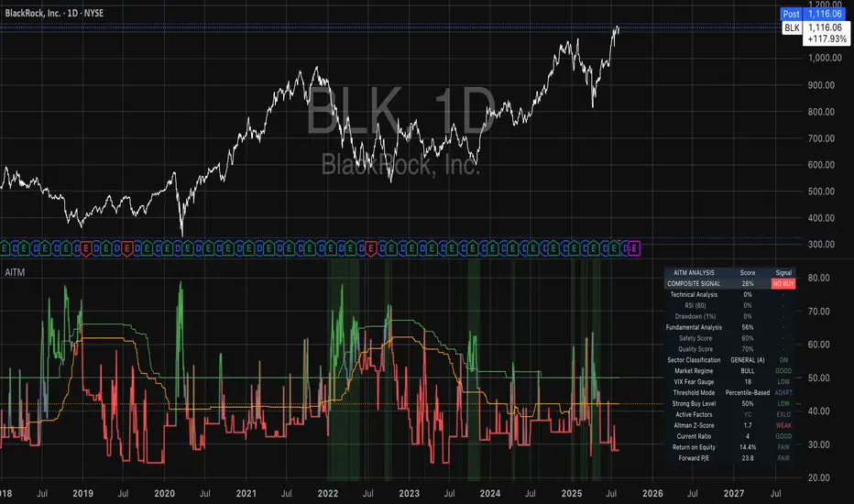Click the Active Factors row label

coord(694,414)
